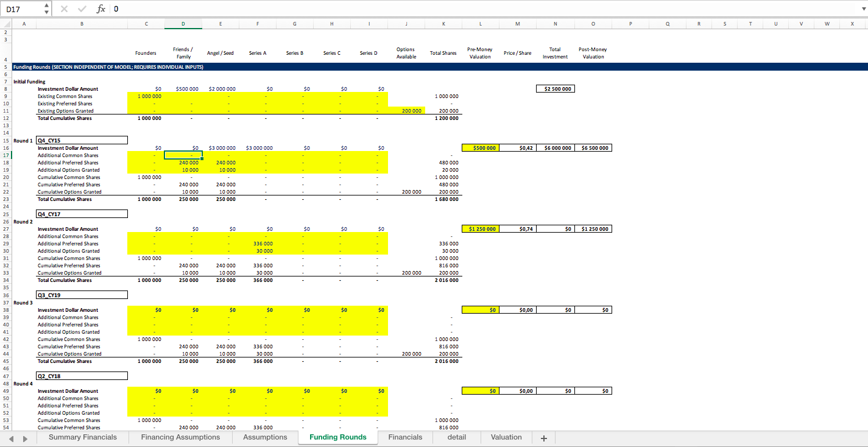
Task: Click the add new sheet plus icon
Action: [x=544, y=438]
